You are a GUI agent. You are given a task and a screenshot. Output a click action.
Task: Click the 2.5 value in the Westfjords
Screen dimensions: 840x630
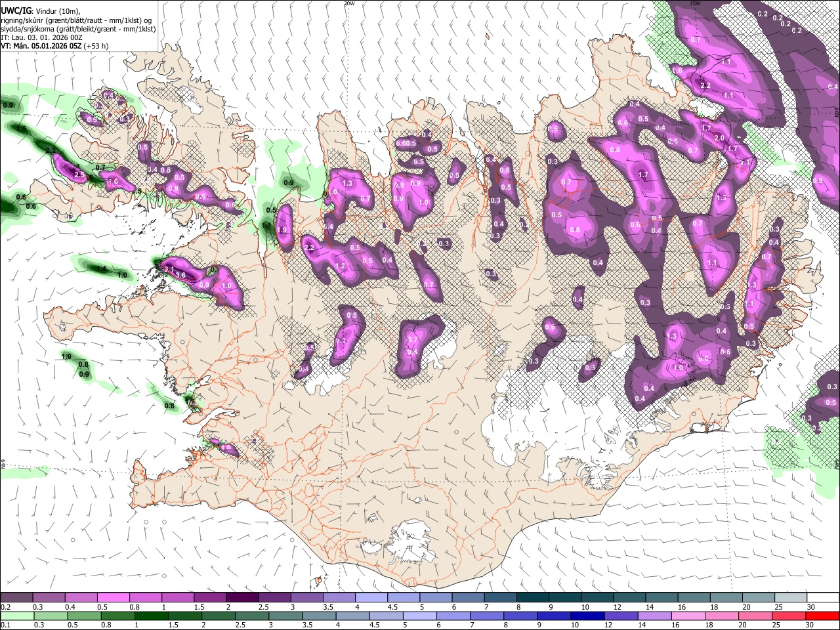(79, 175)
